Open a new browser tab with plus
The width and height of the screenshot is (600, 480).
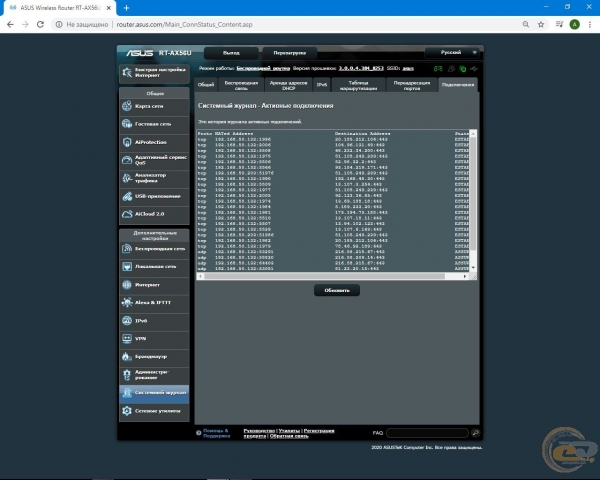click(x=126, y=8)
